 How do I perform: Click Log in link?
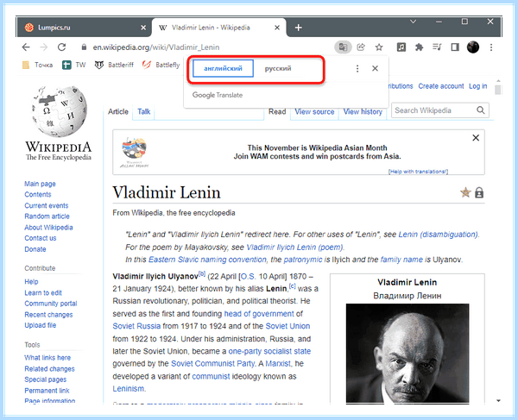[477, 86]
